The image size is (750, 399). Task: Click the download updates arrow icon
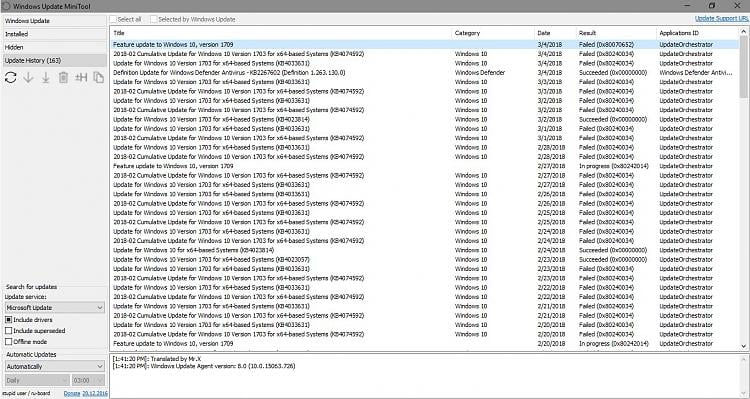point(28,78)
